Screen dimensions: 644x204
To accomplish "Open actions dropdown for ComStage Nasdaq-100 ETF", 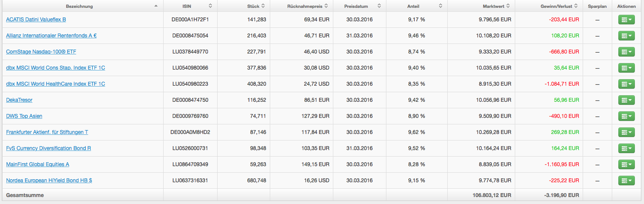I will [x=626, y=52].
